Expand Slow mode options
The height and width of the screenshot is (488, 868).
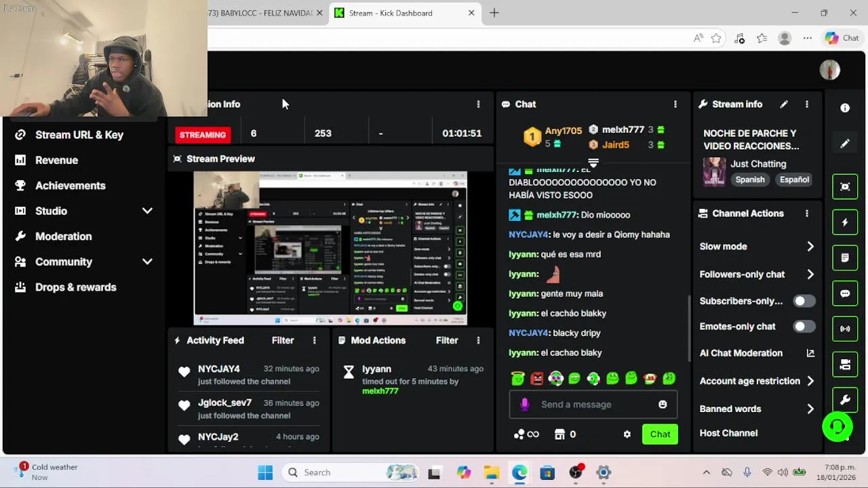point(810,247)
